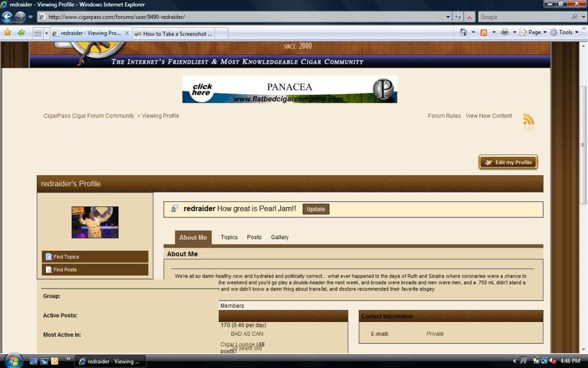
Task: Click the Find Posts button
Action: [x=95, y=270]
